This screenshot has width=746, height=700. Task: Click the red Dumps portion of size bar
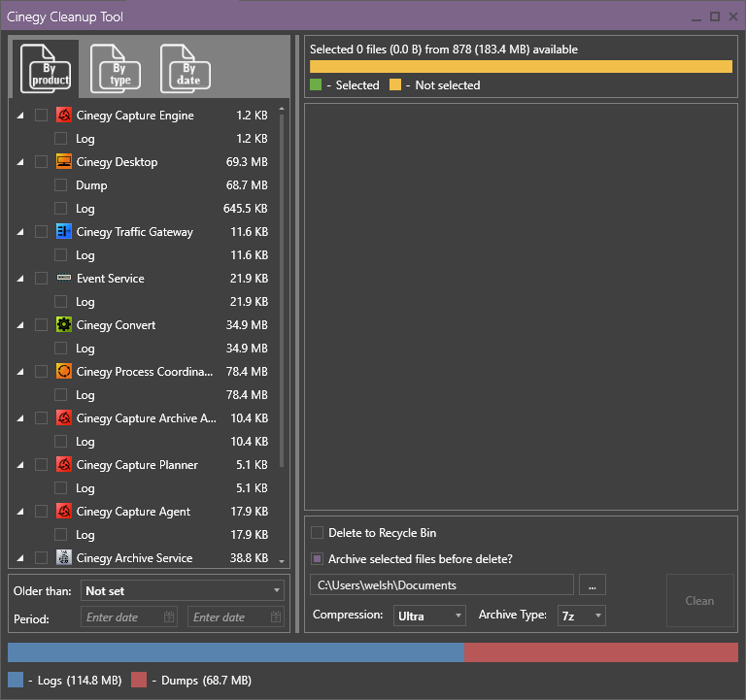point(601,652)
